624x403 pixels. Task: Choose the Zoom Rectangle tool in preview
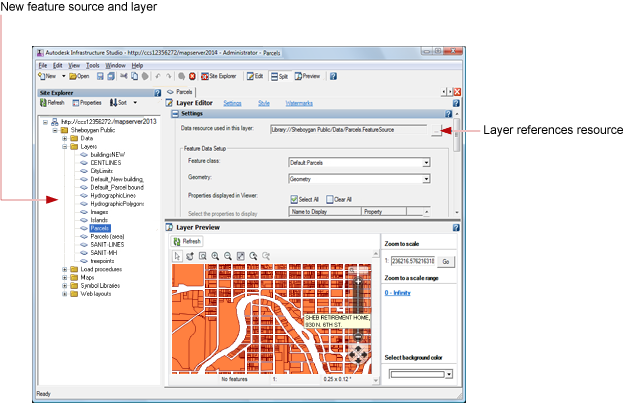(203, 256)
